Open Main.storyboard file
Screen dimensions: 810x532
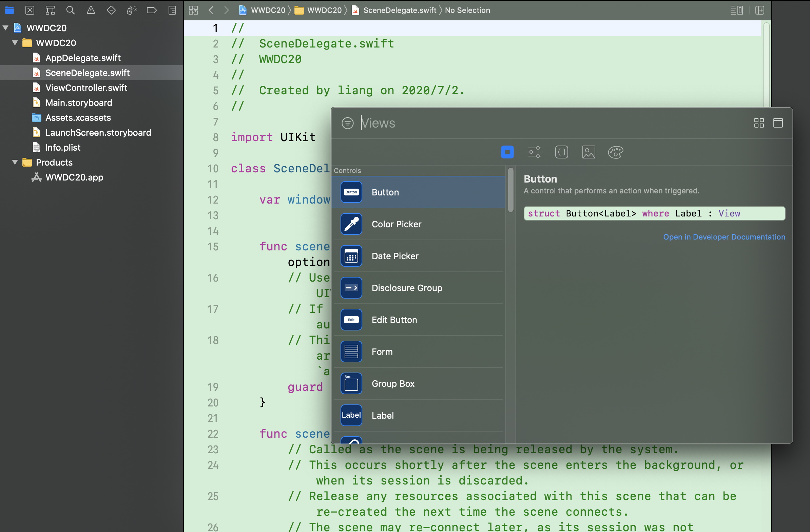79,103
